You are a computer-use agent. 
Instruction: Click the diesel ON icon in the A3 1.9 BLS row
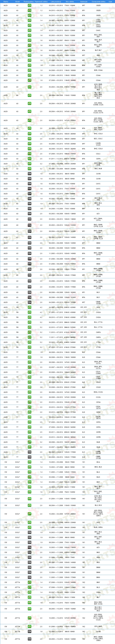coord(30,209)
